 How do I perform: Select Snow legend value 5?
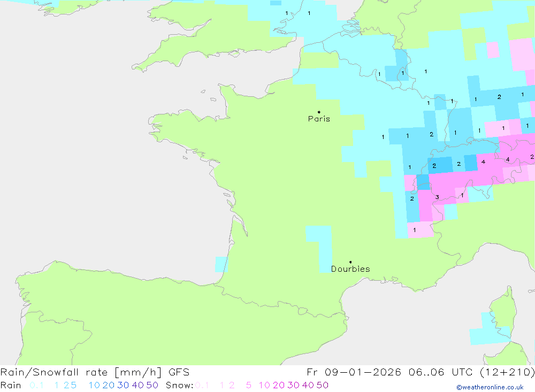click(x=249, y=385)
